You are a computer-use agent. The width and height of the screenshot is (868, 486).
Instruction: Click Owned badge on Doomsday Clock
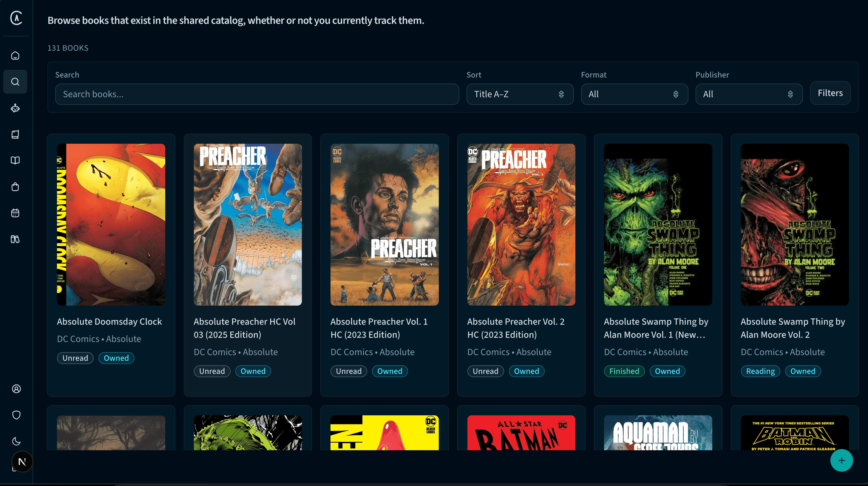point(116,358)
